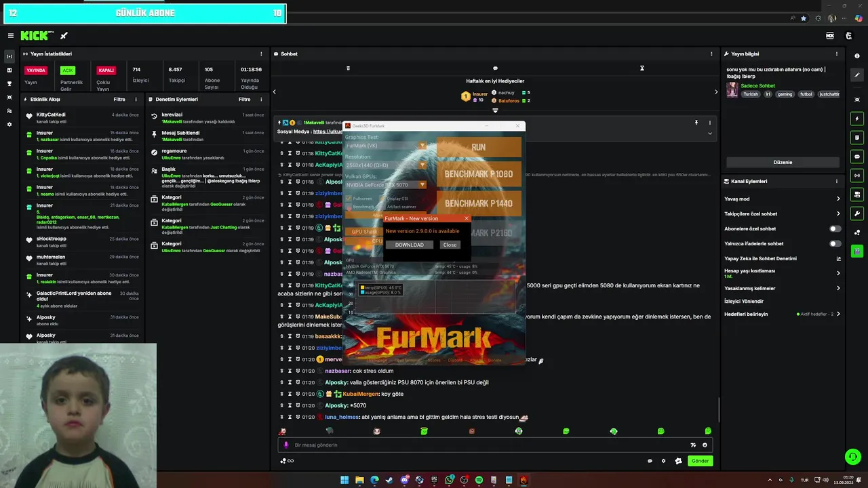Click DOWNLOAD in FurMark new version dialog
Screen dimensions: 868x488
(410, 245)
